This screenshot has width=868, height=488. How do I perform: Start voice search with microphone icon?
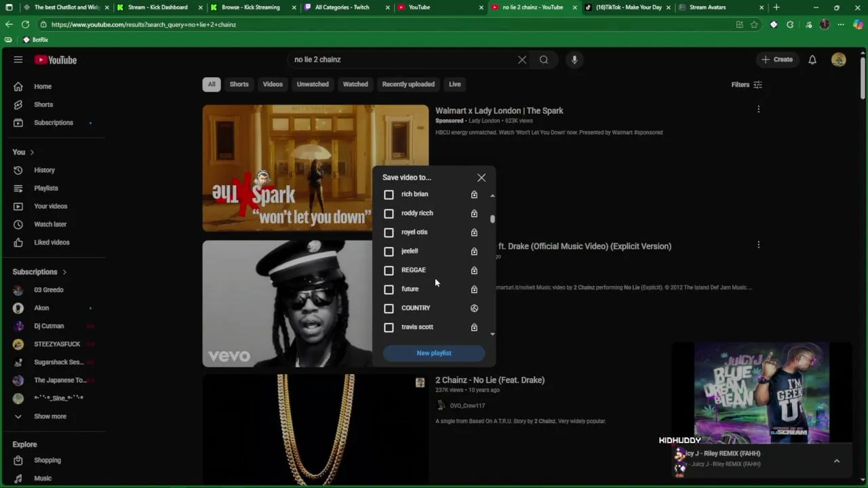click(574, 60)
